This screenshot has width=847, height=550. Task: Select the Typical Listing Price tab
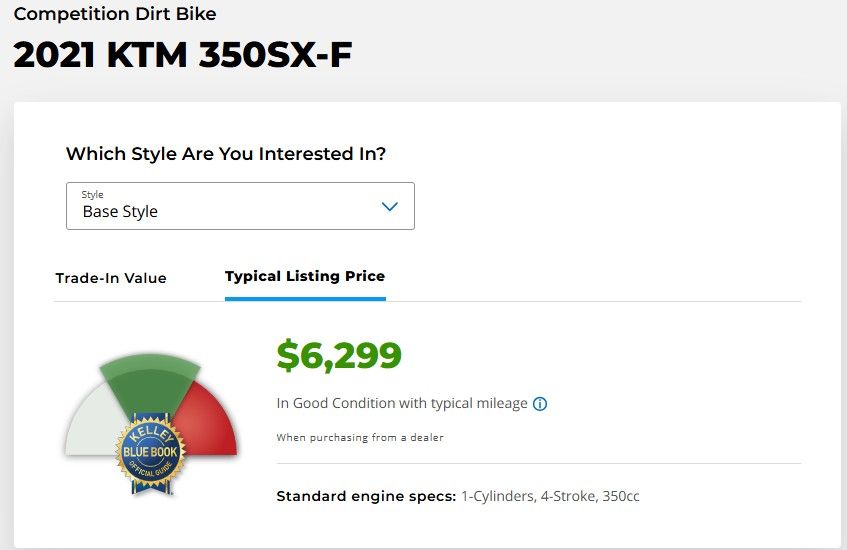click(x=305, y=276)
